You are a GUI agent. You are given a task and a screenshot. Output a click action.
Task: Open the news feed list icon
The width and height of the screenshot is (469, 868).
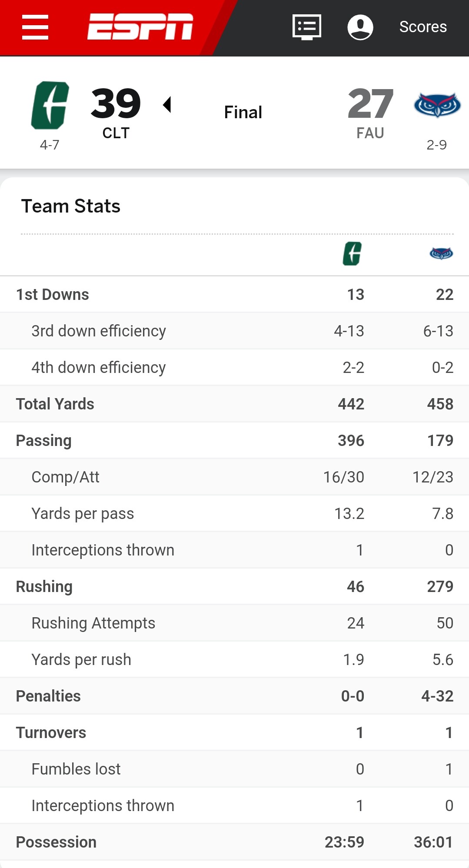(x=307, y=27)
